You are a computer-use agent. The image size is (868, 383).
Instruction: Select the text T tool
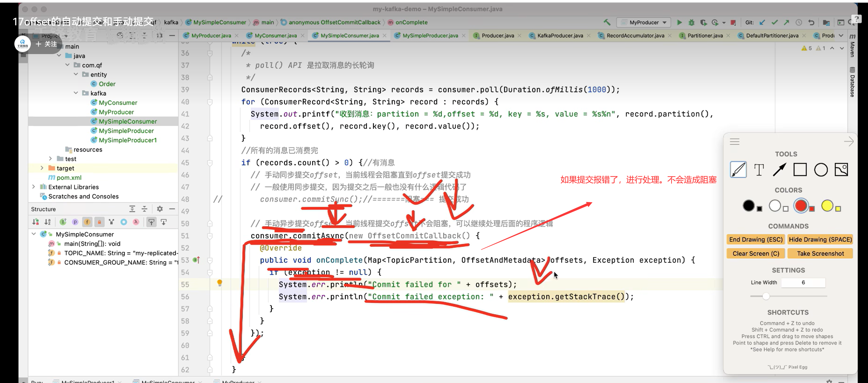[x=759, y=170]
